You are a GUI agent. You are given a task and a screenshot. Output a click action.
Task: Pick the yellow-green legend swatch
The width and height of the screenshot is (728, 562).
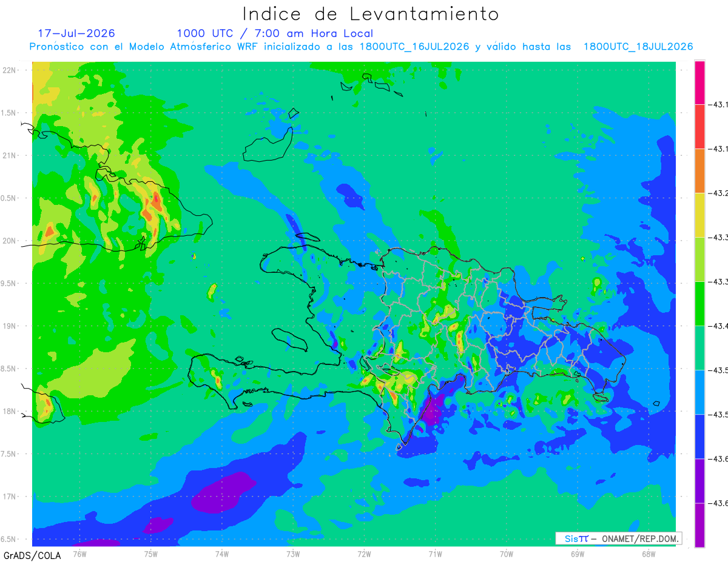tap(699, 259)
